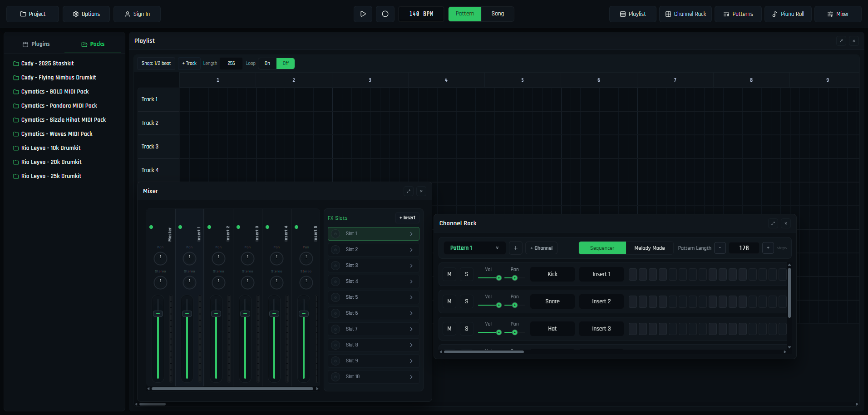Toggle Slot 5 effect power icon
868x415 pixels.
(x=335, y=297)
